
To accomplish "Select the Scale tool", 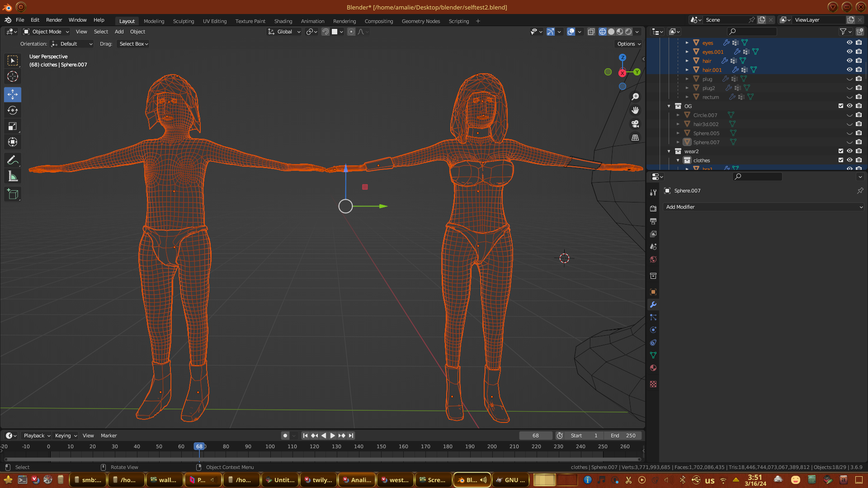I will tap(13, 127).
